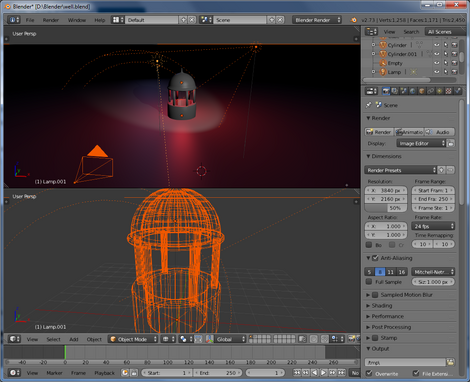470x382 pixels.
Task: Toggle automatic keyframe record button
Action: [125, 373]
